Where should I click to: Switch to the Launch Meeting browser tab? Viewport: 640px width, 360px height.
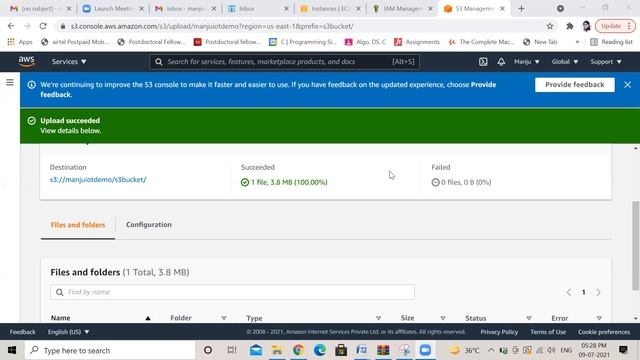click(113, 9)
